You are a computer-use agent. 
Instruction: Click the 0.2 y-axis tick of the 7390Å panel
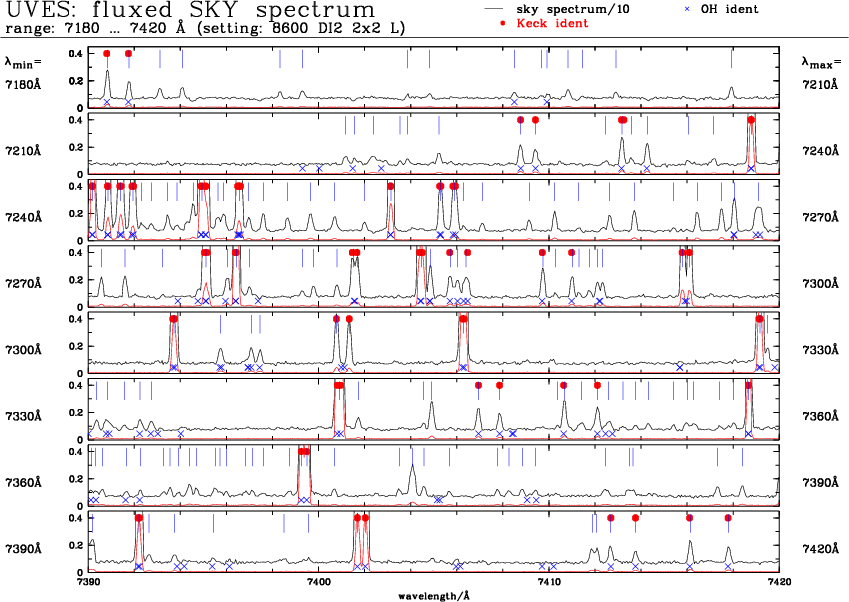coord(75,545)
